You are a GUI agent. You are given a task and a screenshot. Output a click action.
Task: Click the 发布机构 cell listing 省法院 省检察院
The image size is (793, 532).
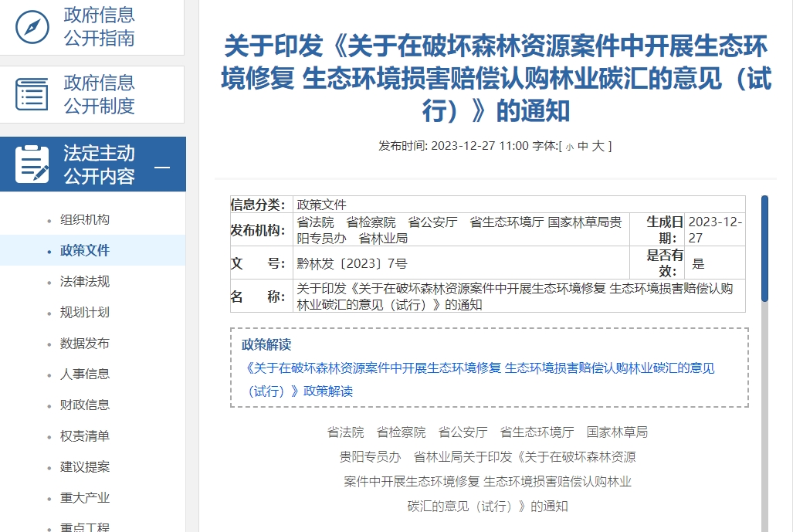coord(459,230)
